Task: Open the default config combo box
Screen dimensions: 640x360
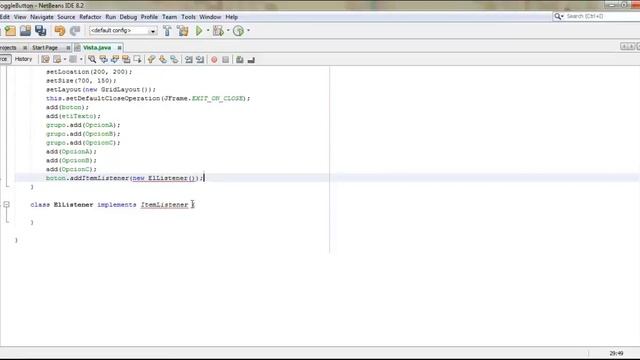Action: pos(123,31)
